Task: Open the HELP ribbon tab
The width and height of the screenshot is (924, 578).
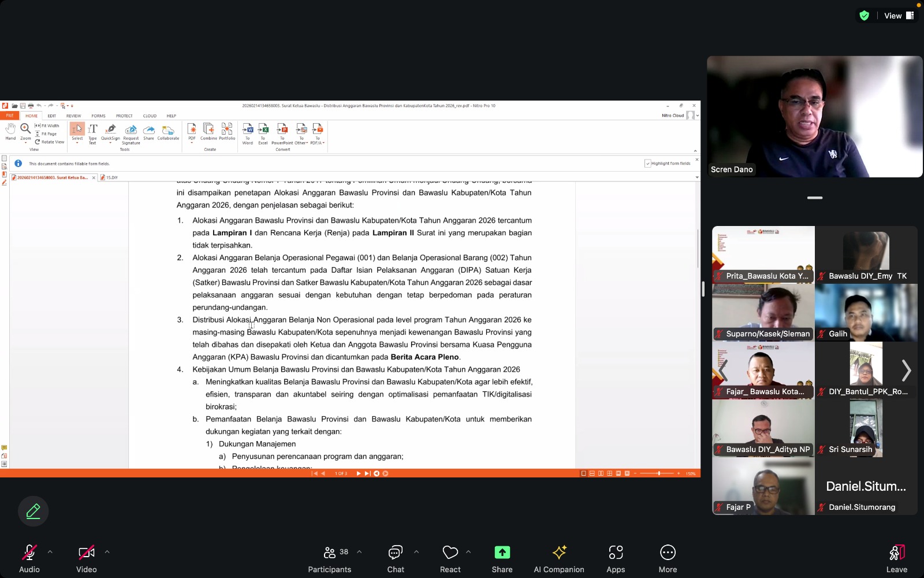Action: [x=172, y=116]
